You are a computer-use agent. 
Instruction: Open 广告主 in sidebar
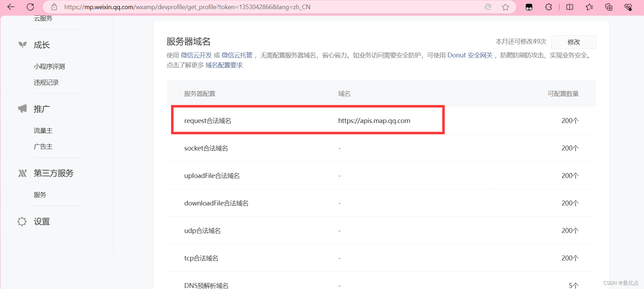tap(43, 147)
